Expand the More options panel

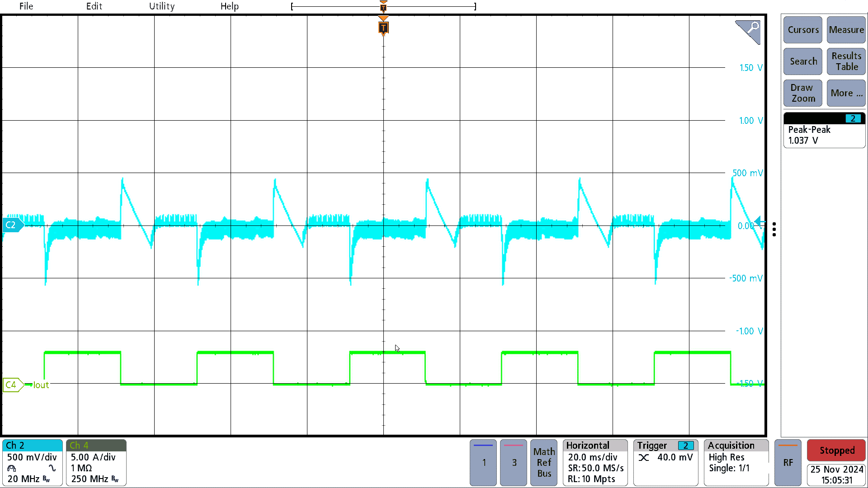[x=845, y=93]
